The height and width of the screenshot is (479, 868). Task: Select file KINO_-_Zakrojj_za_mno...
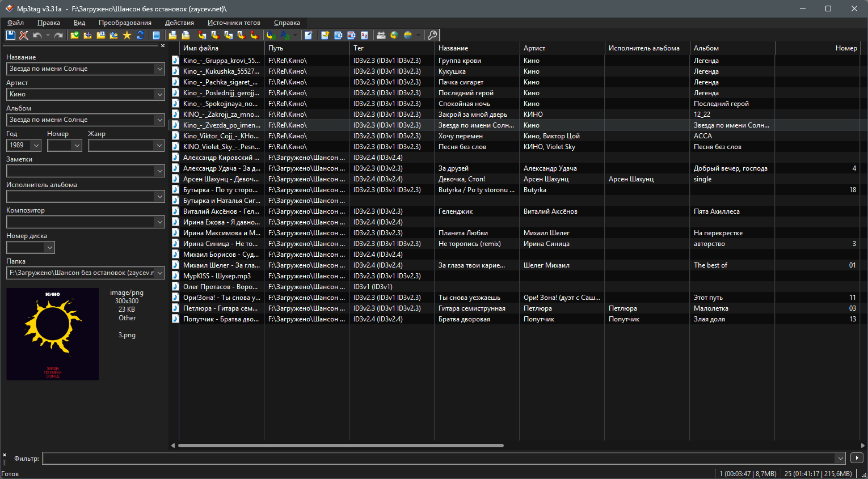tap(221, 115)
